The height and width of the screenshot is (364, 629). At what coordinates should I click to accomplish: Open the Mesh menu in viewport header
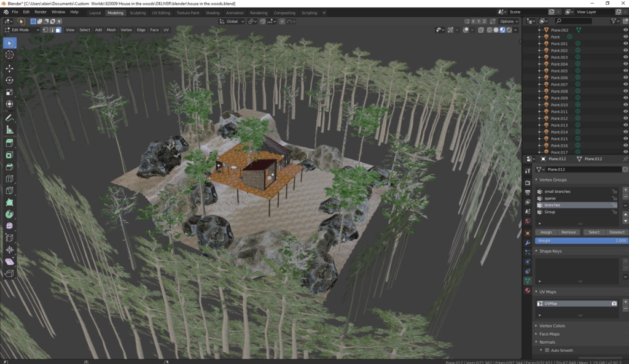112,29
